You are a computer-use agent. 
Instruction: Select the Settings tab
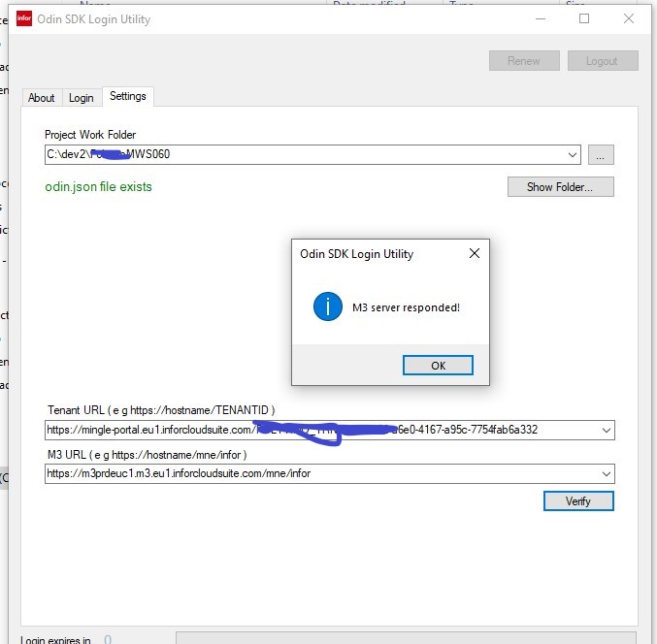(128, 96)
